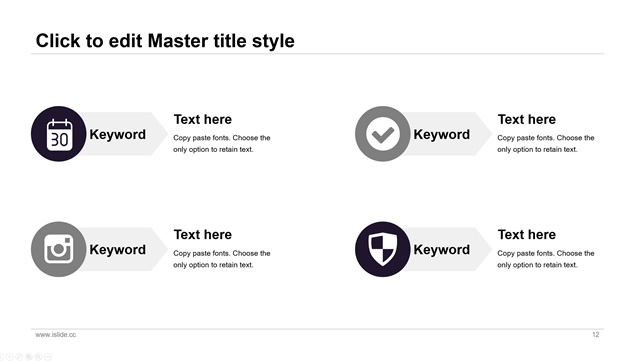635x361 pixels.
Task: Open the more slideshow options control
Action: (48, 357)
